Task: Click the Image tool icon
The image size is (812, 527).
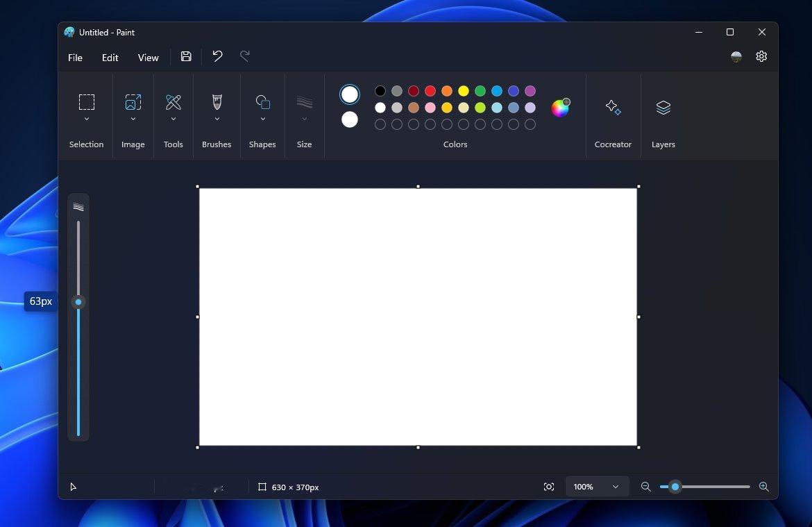Action: tap(133, 102)
